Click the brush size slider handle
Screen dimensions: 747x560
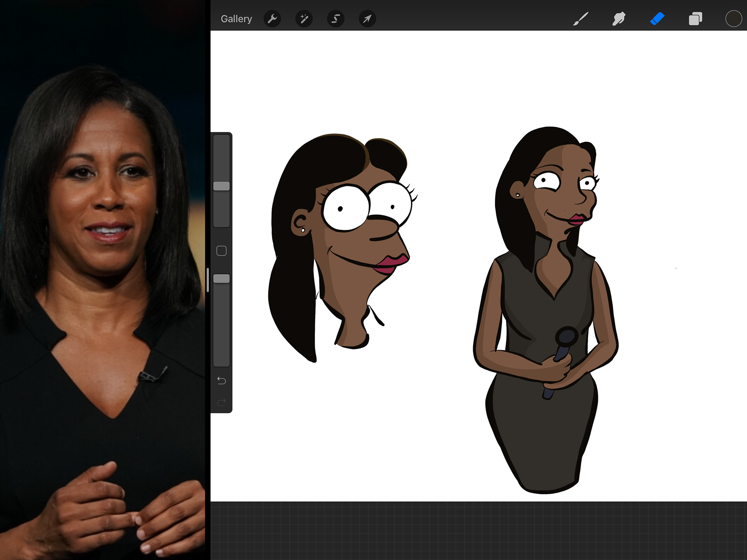(x=221, y=186)
